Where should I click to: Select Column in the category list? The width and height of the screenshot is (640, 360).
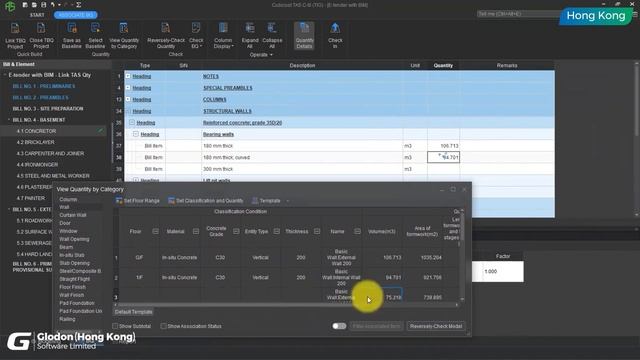pos(68,199)
